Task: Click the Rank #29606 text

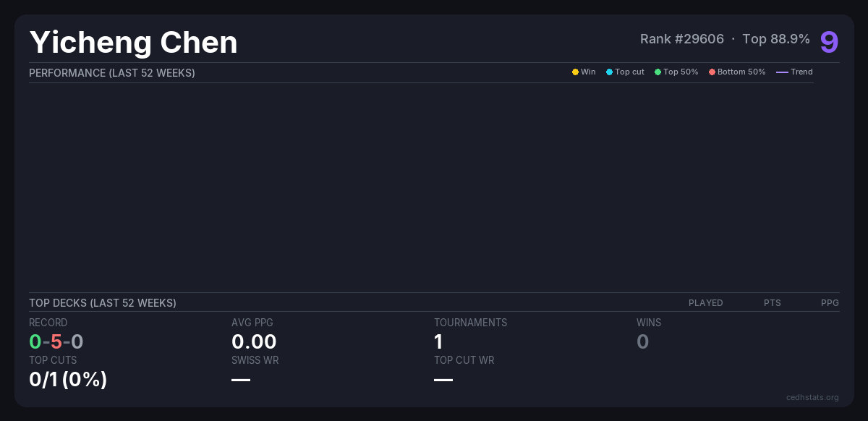Action: point(681,39)
